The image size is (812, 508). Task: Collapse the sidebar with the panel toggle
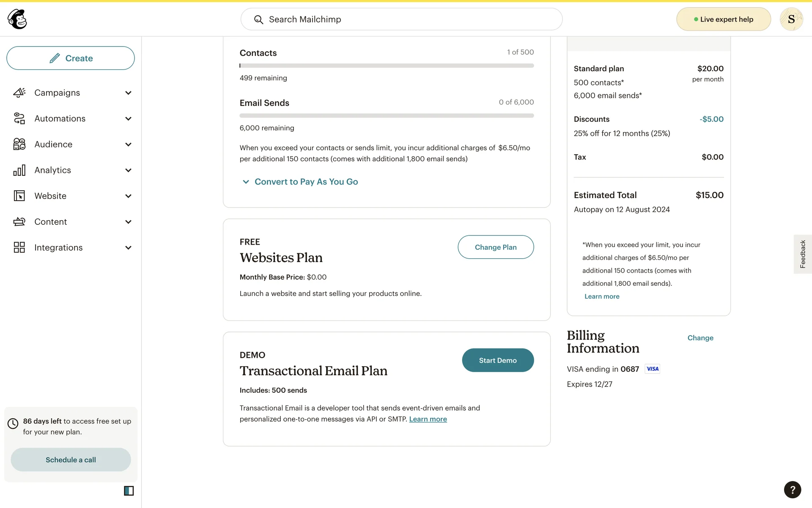click(129, 491)
